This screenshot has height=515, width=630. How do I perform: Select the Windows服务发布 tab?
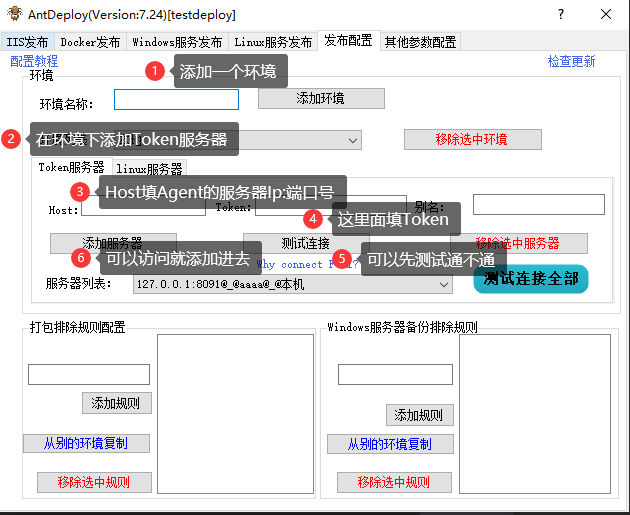tap(177, 42)
